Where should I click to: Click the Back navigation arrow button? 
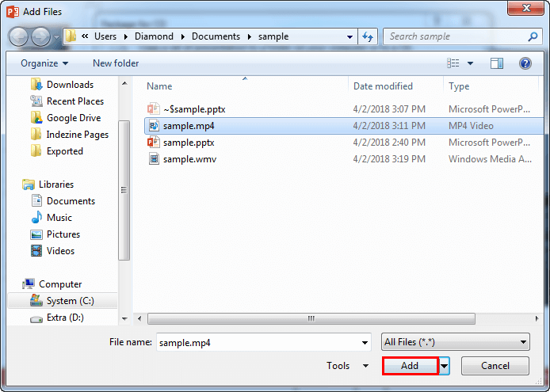(18, 36)
